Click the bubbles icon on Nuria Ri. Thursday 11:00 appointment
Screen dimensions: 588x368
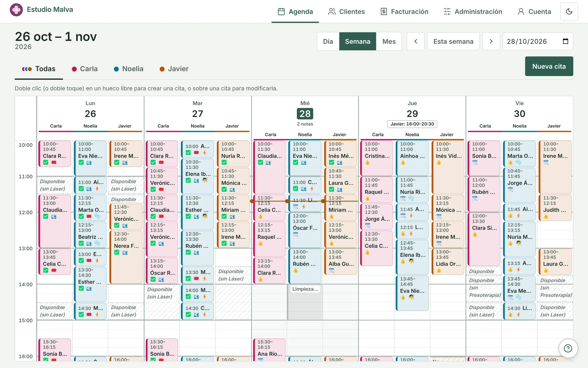coord(411,198)
